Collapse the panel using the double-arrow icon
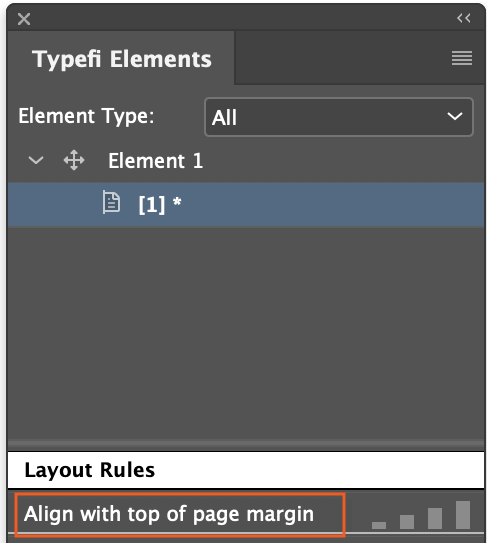Viewport: 487px width, 543px height. pos(463,18)
